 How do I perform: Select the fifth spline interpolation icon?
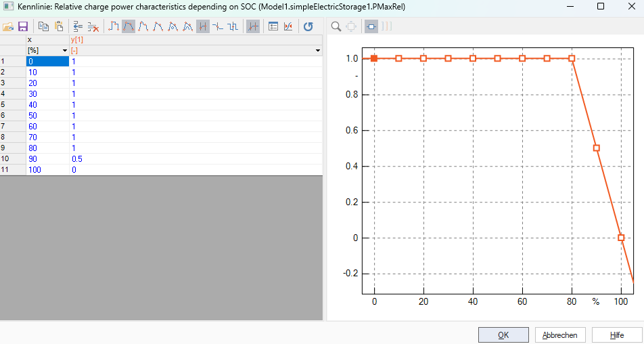(173, 26)
